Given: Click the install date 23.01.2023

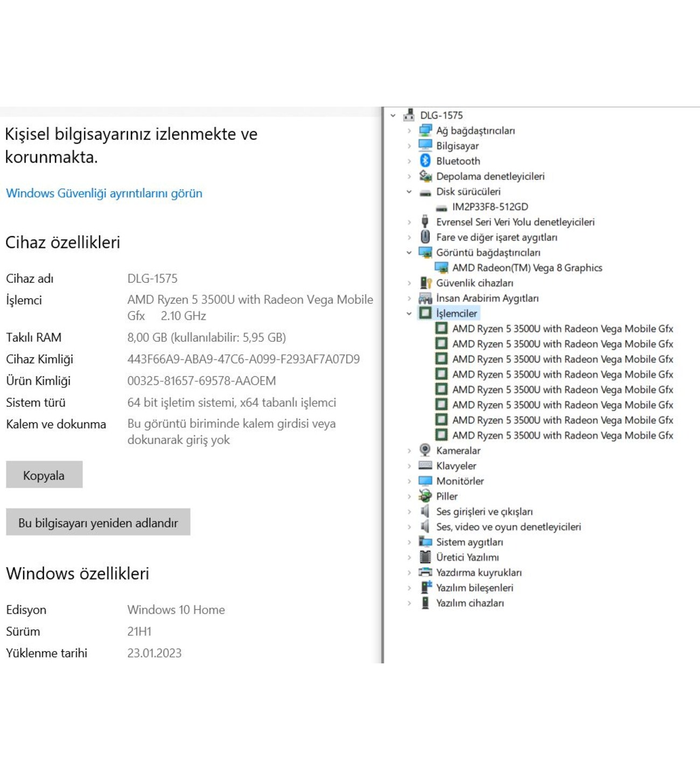Looking at the screenshot, I should pos(154,653).
